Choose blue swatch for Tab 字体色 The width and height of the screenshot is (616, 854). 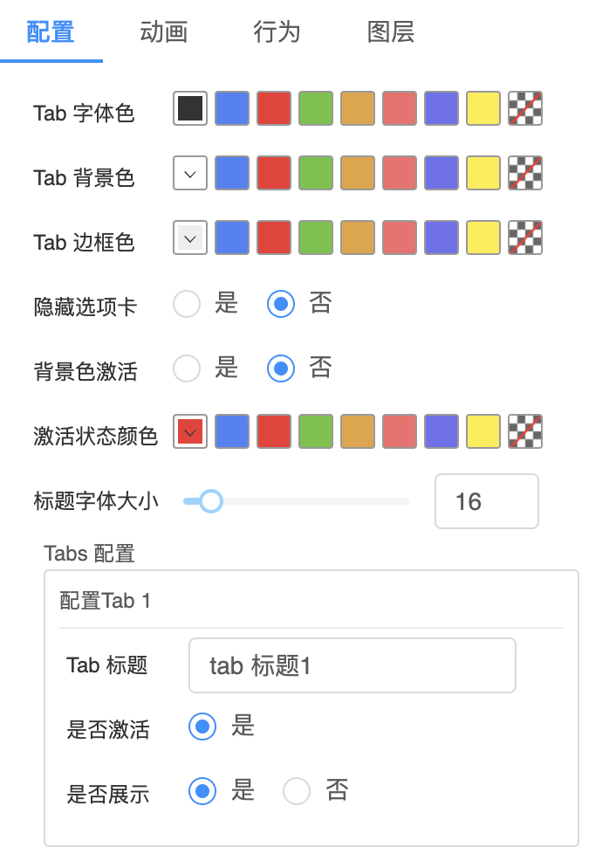(x=232, y=108)
